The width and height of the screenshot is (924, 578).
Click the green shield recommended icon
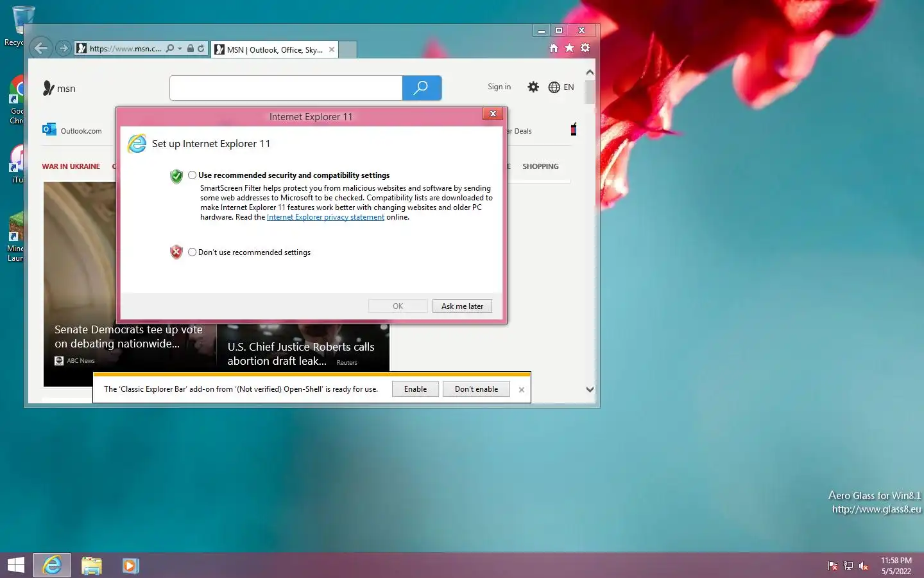point(176,176)
